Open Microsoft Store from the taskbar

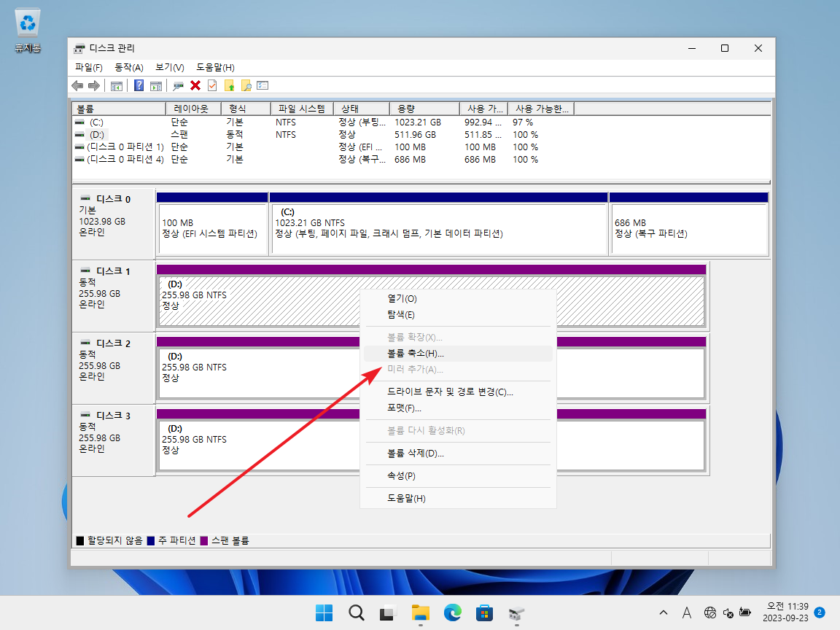484,612
